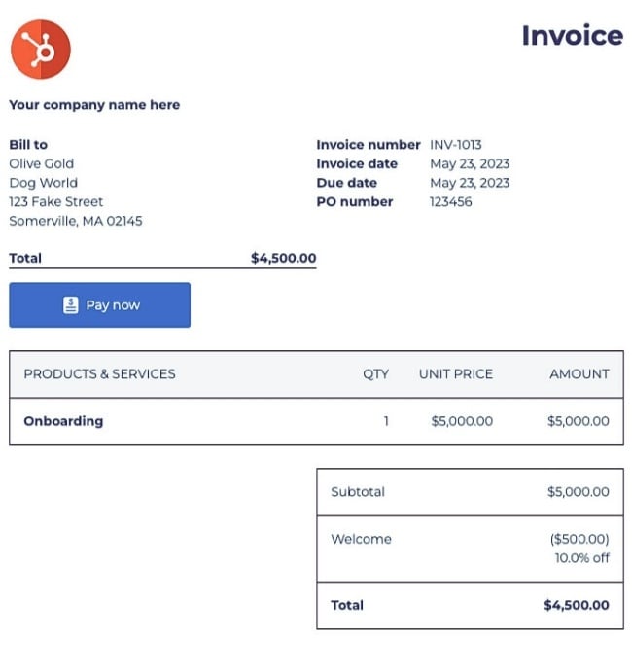
Task: Click the Somerville, MA 02145 line
Action: coord(76,221)
